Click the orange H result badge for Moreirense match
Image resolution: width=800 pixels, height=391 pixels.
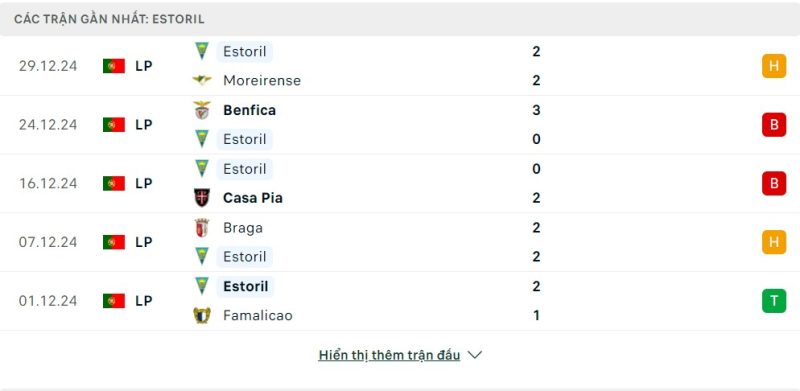click(x=774, y=66)
